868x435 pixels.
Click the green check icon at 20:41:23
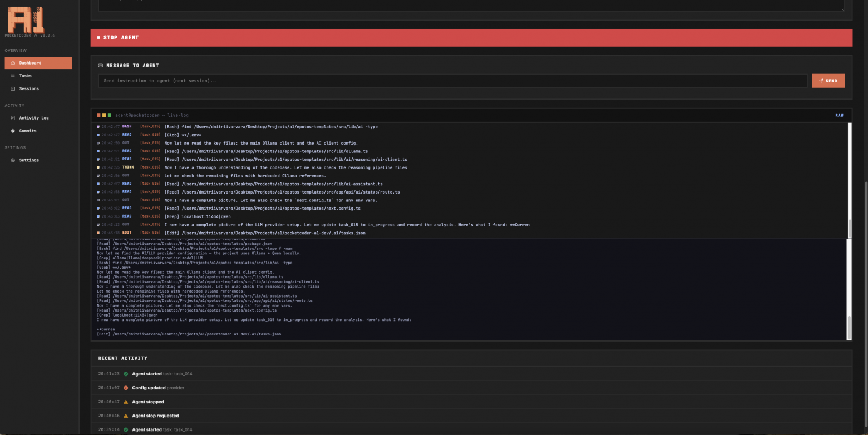tap(126, 374)
